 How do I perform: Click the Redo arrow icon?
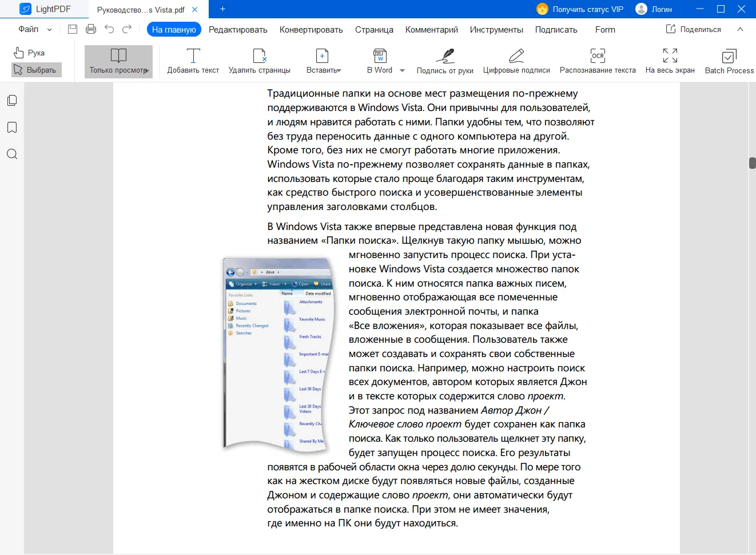[127, 29]
